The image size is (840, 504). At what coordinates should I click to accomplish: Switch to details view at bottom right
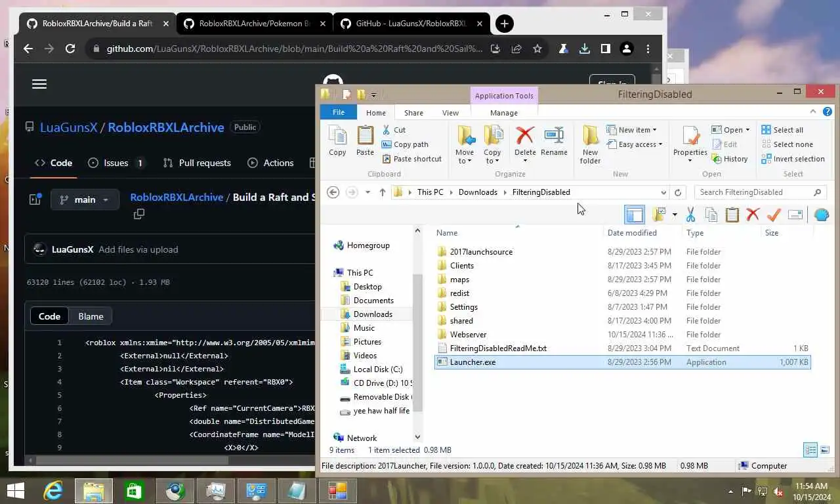click(x=810, y=450)
